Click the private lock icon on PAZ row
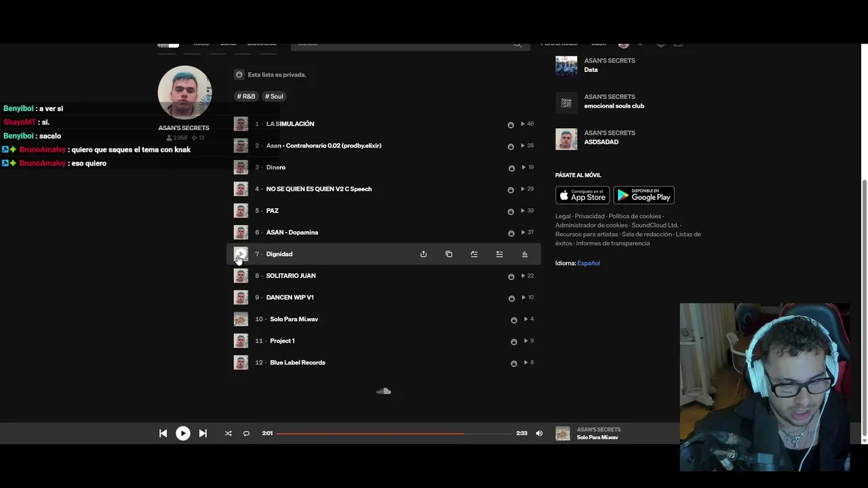Image resolution: width=868 pixels, height=488 pixels. pyautogui.click(x=511, y=211)
